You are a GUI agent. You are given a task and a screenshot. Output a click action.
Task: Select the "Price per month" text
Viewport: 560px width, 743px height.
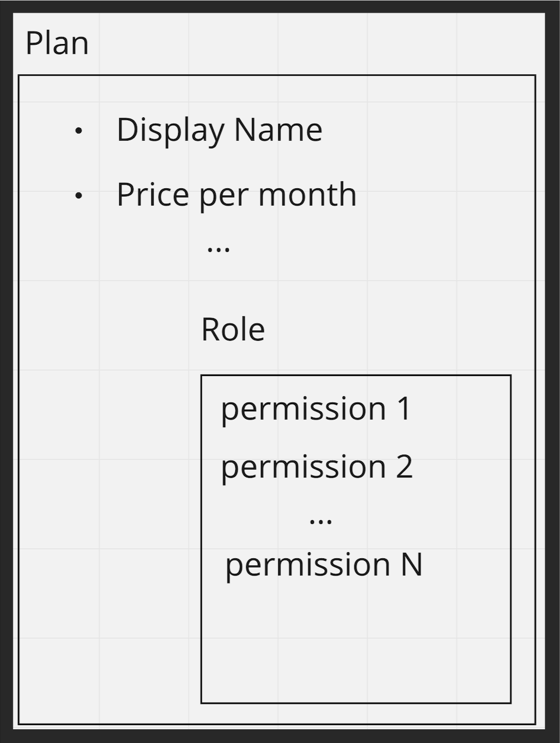237,194
